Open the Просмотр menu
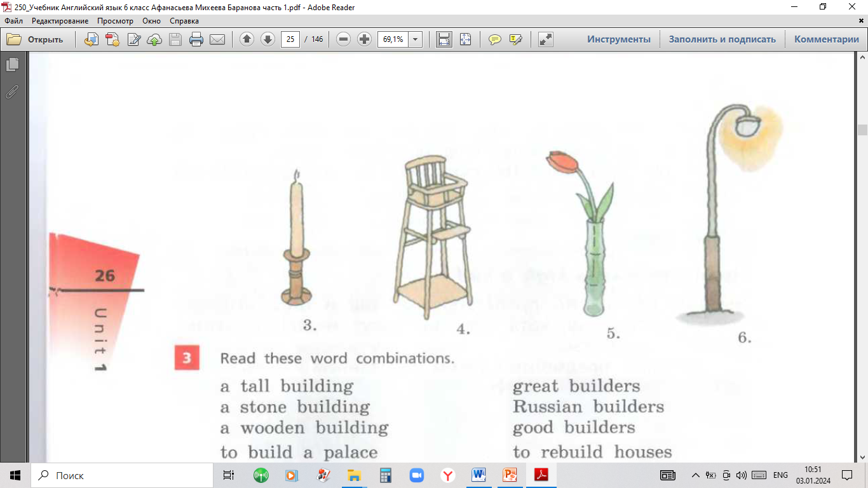868x488 pixels. [115, 21]
